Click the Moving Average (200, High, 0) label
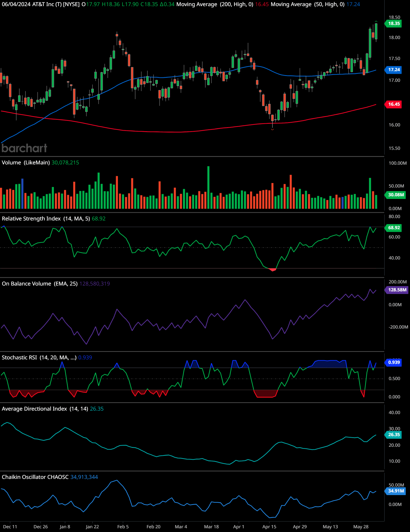The width and height of the screenshot is (410, 532). tap(215, 4)
